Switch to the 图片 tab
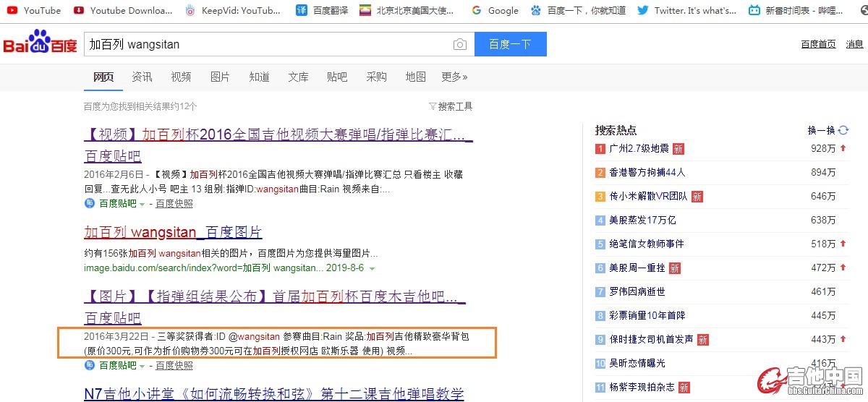868x402 pixels. [x=220, y=77]
